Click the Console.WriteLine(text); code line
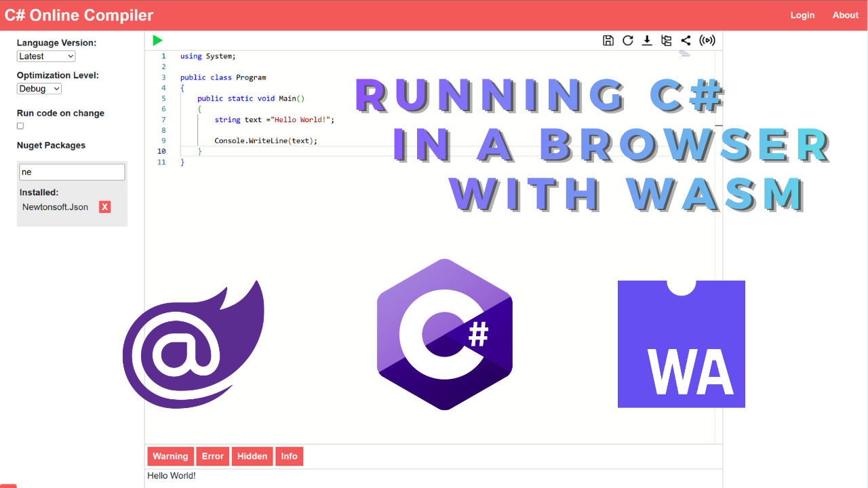Image resolution: width=868 pixels, height=488 pixels. click(x=266, y=141)
